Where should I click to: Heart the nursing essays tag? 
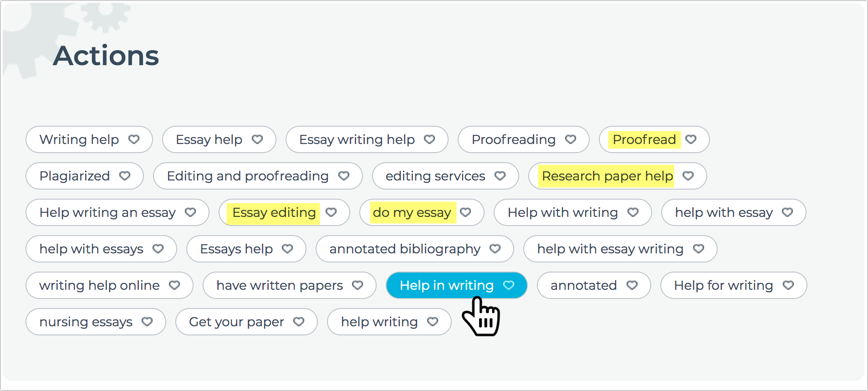tap(147, 322)
